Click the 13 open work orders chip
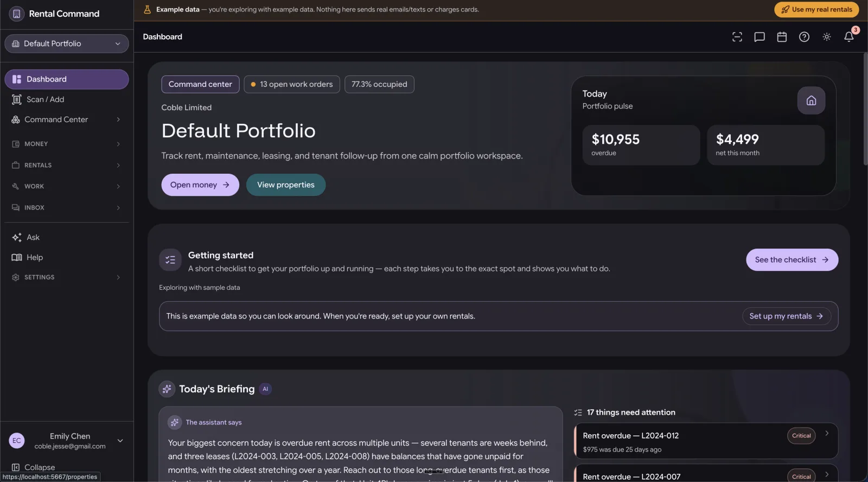Viewport: 868px width, 482px height. tap(292, 84)
